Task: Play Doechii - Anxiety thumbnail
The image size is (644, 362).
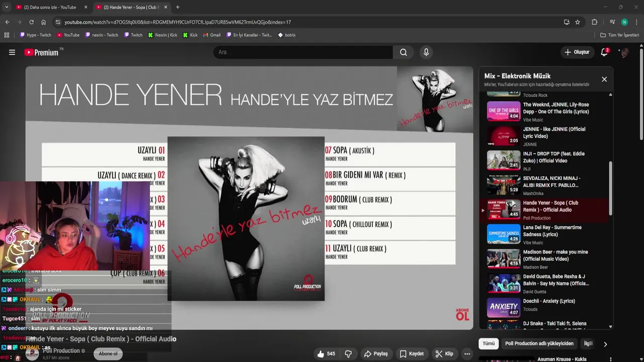Action: pyautogui.click(x=504, y=308)
